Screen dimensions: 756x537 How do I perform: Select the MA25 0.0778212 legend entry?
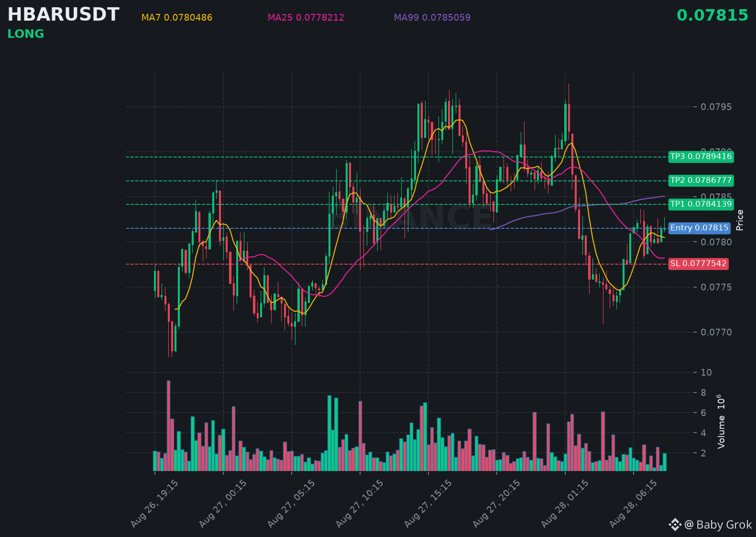[306, 18]
